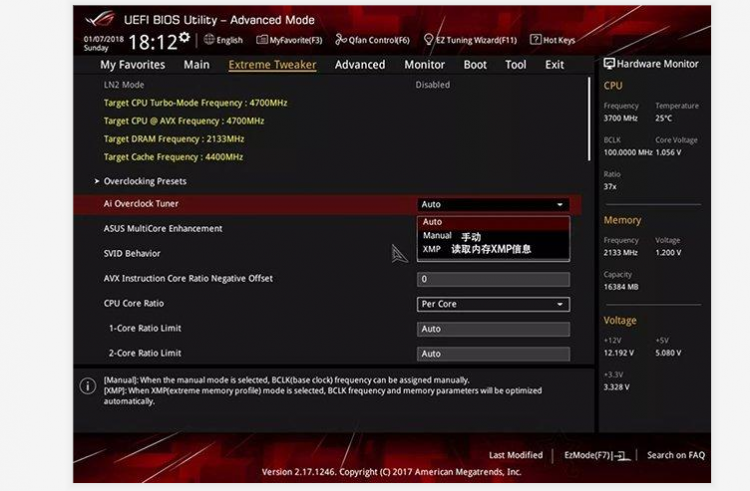Open the Qfan Control(F6) shortcut text
Screen dimensions: 750x491
[x=379, y=40]
